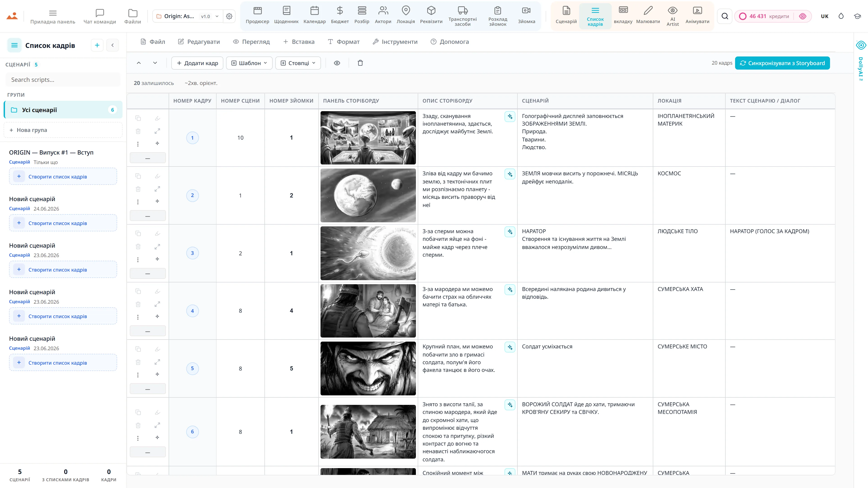Toggle credits visibility eye icon
This screenshot has width=868, height=488.
pyautogui.click(x=803, y=16)
